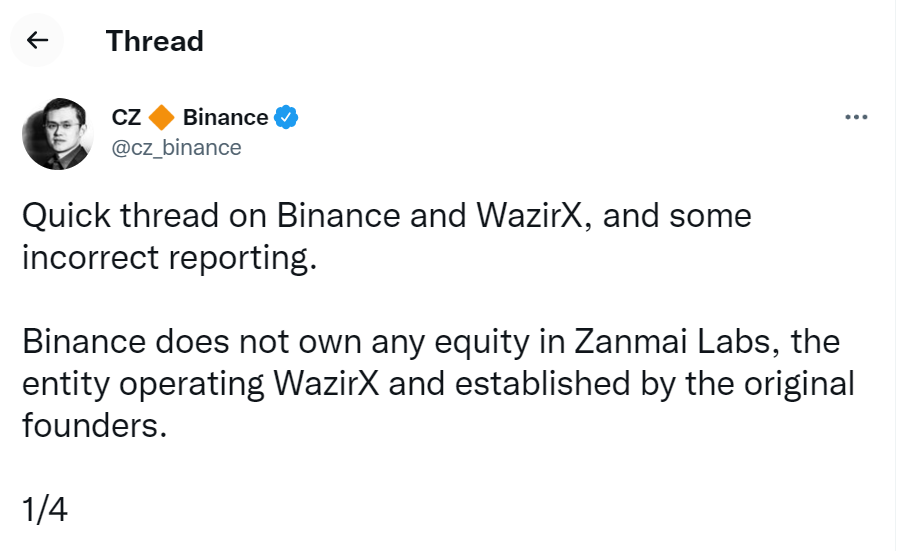Click the "Thread" page heading
Image resolution: width=897 pixels, height=551 pixels.
154,41
